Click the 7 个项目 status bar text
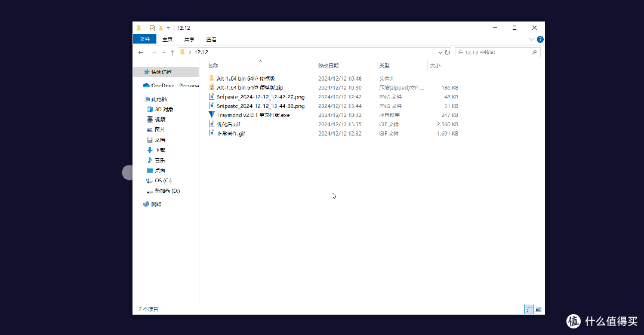This screenshot has width=644, height=335. [148, 309]
